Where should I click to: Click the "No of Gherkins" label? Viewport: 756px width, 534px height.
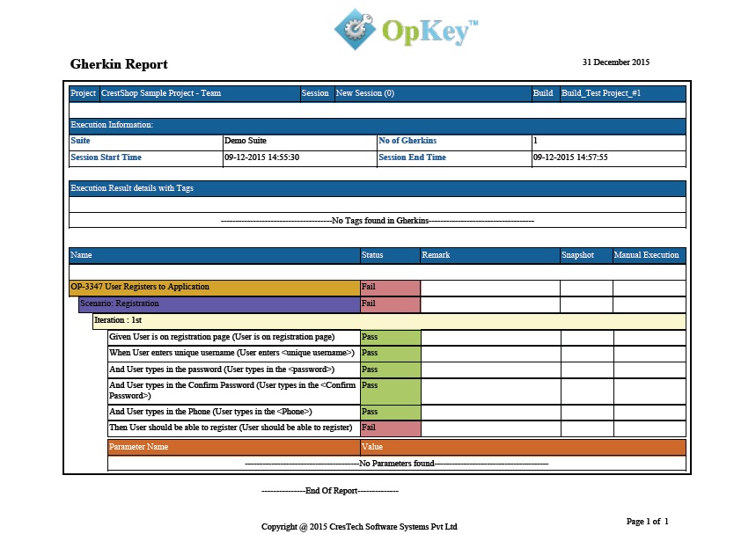coord(407,141)
